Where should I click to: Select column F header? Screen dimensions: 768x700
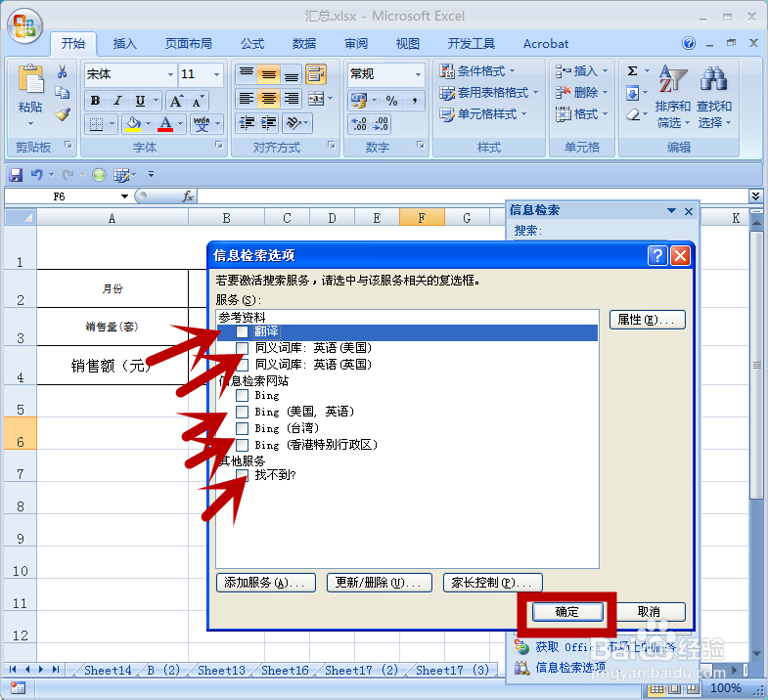422,218
